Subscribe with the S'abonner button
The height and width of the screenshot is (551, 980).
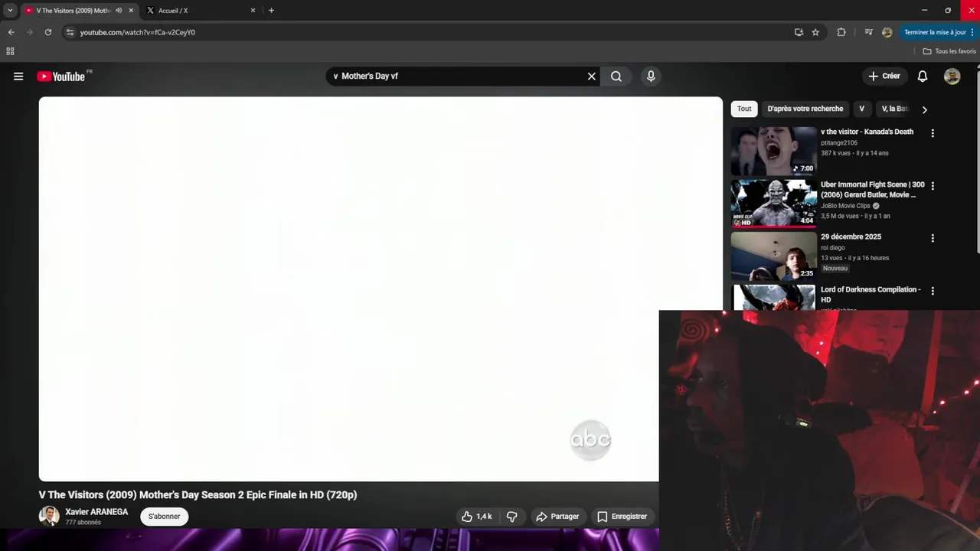(165, 517)
